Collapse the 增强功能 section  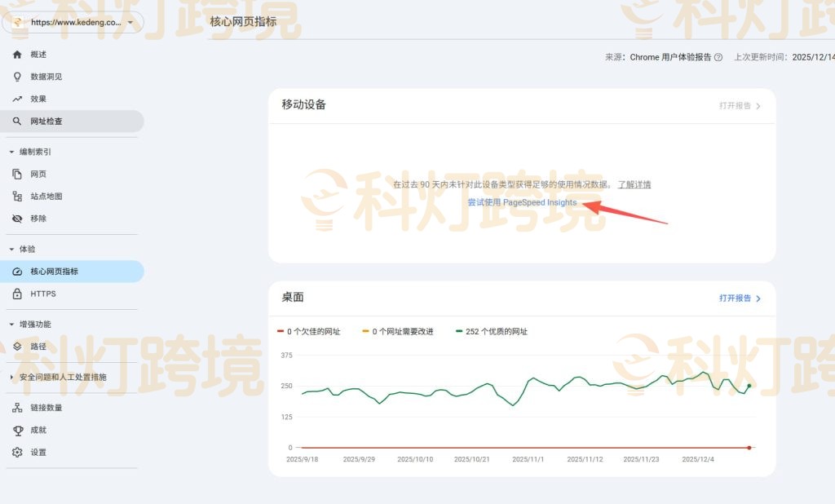[11, 325]
